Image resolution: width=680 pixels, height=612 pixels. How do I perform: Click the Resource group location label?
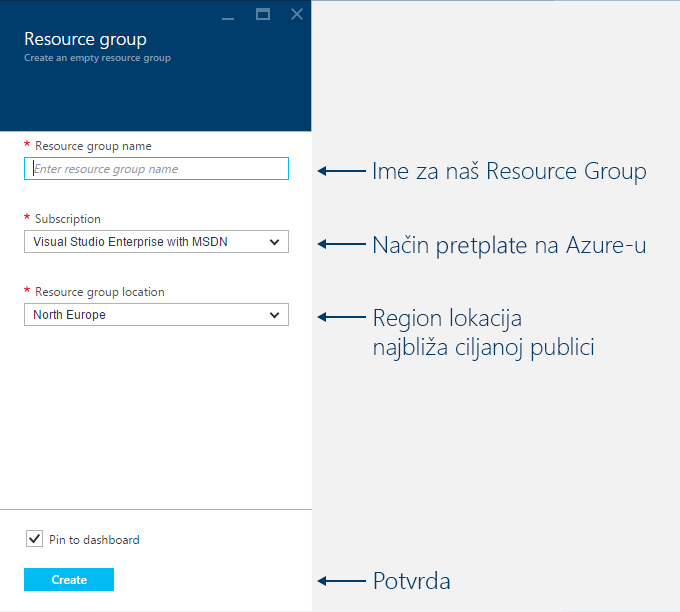100,292
